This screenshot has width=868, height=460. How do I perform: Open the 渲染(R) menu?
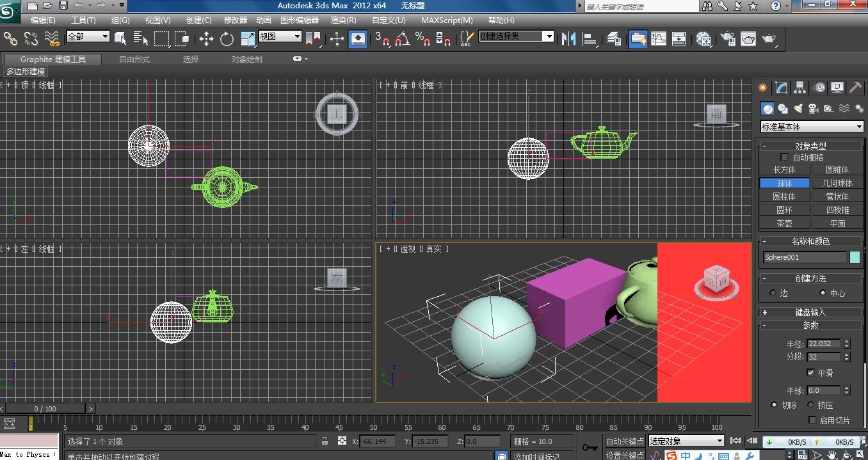(343, 20)
